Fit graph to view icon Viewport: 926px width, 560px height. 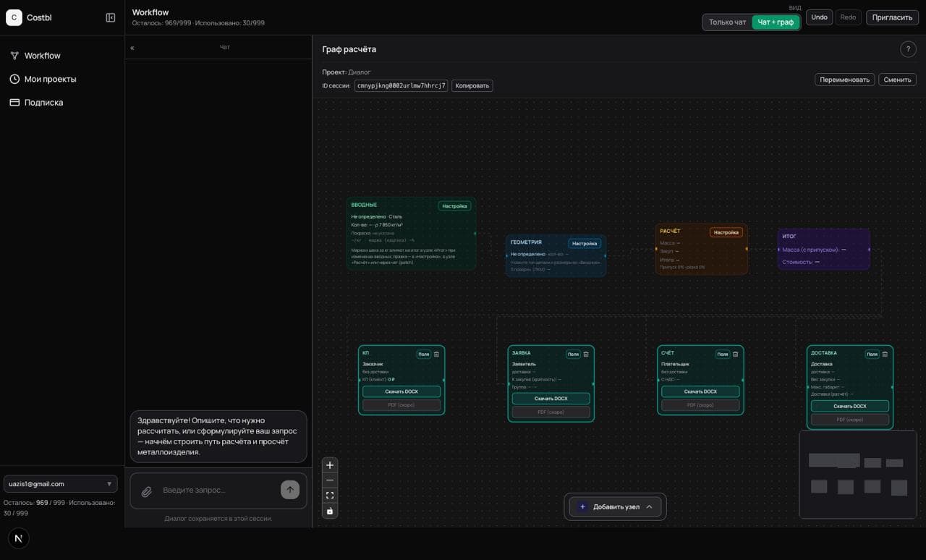pyautogui.click(x=330, y=496)
